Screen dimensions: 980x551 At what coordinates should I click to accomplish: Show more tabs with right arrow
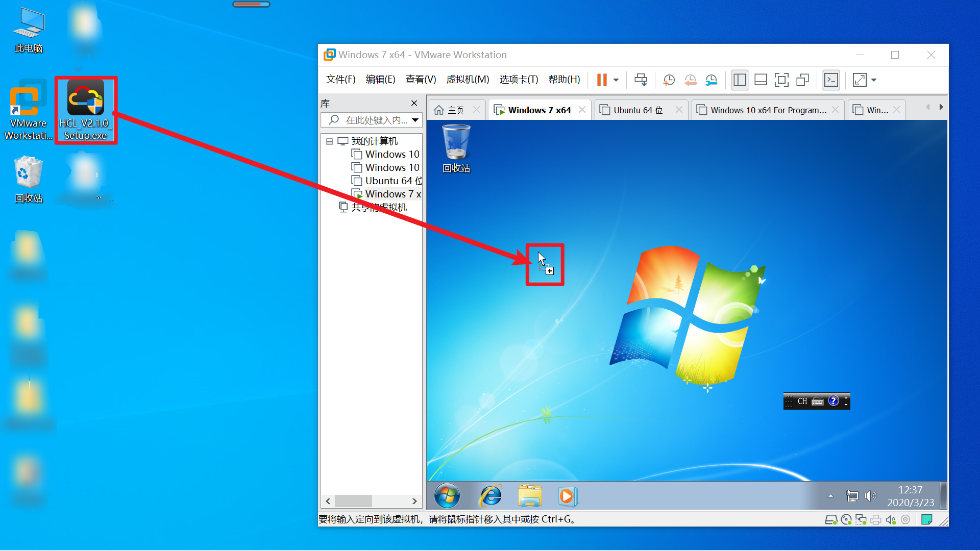click(x=941, y=107)
